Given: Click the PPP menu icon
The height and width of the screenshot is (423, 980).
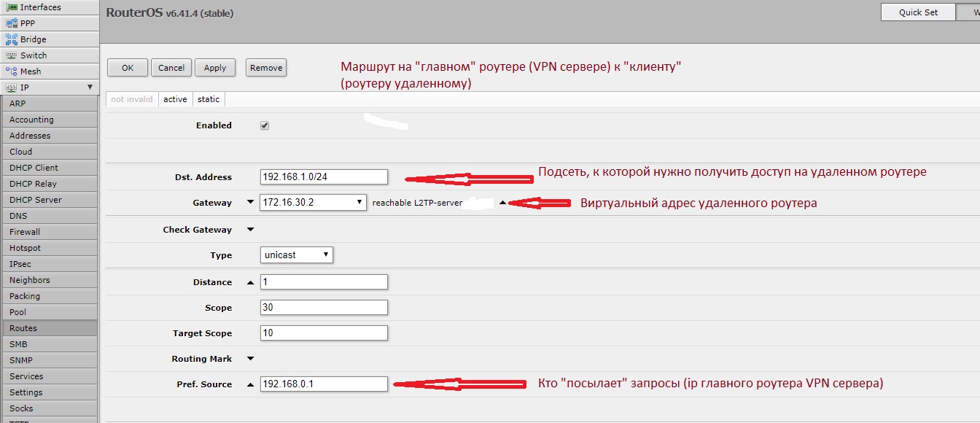Looking at the screenshot, I should pos(11,23).
